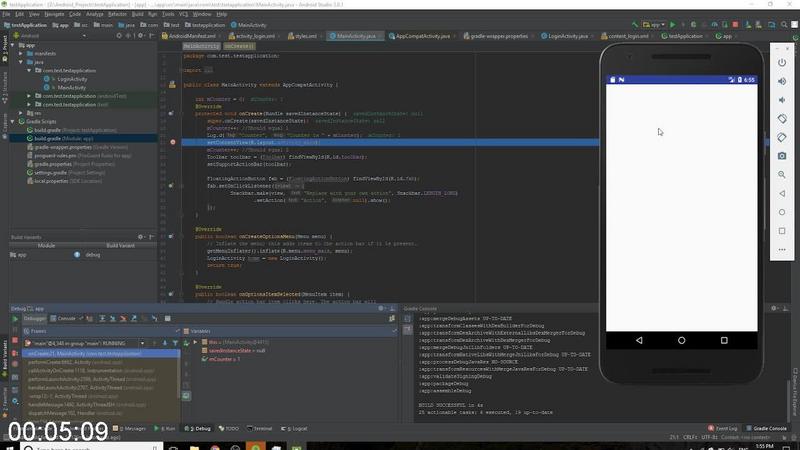Image resolution: width=800 pixels, height=450 pixels.
Task: Tap the phone screen Back navigation button
Action: pyautogui.click(x=639, y=340)
